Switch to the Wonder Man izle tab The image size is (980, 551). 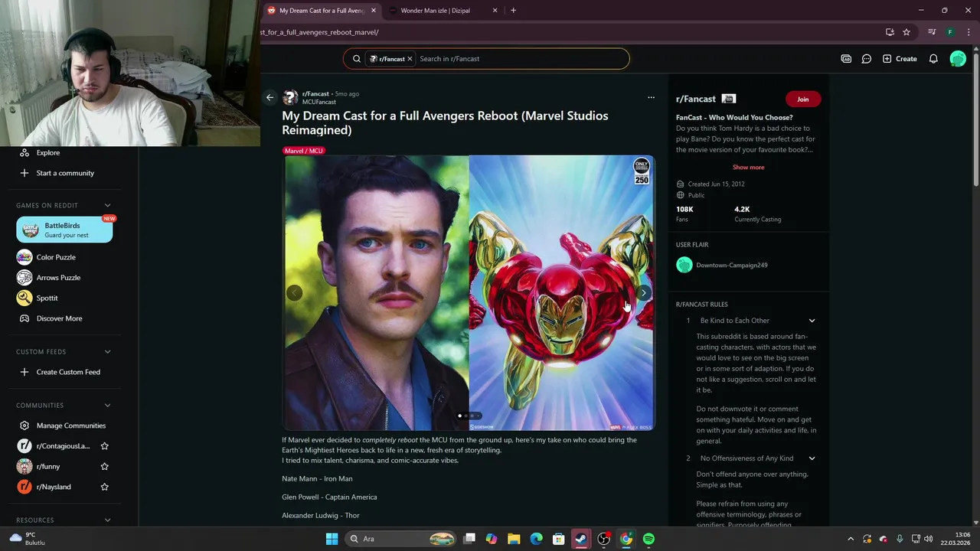tap(435, 11)
